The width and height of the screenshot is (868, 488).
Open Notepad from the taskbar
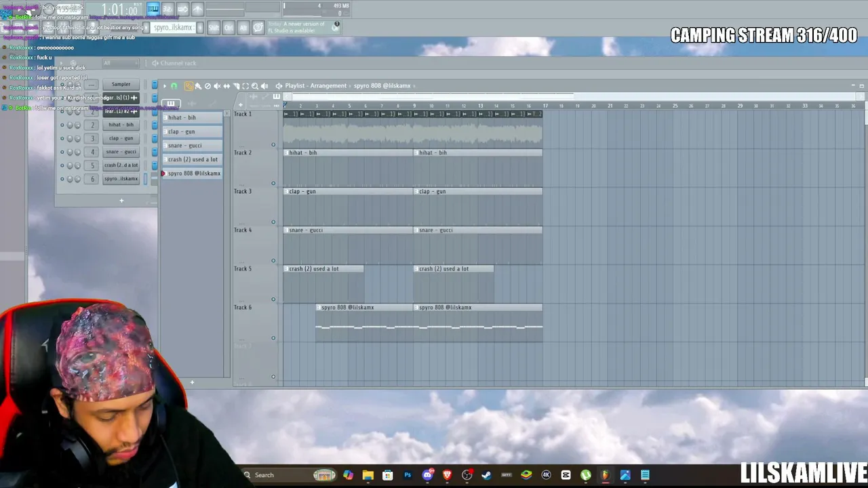click(645, 475)
